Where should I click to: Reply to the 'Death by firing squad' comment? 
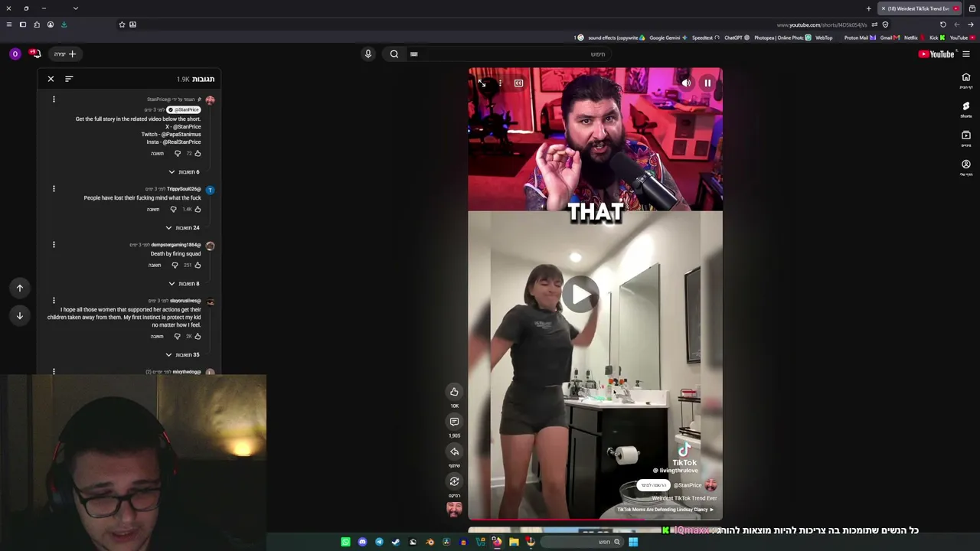coord(155,266)
